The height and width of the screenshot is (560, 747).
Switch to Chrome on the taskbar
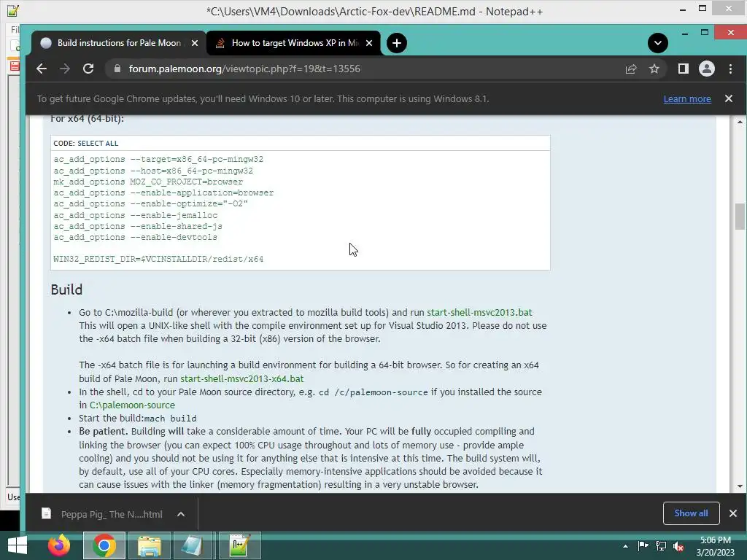pos(104,545)
